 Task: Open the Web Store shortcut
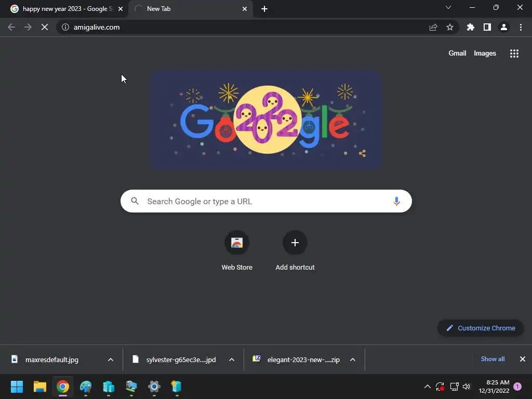[237, 250]
